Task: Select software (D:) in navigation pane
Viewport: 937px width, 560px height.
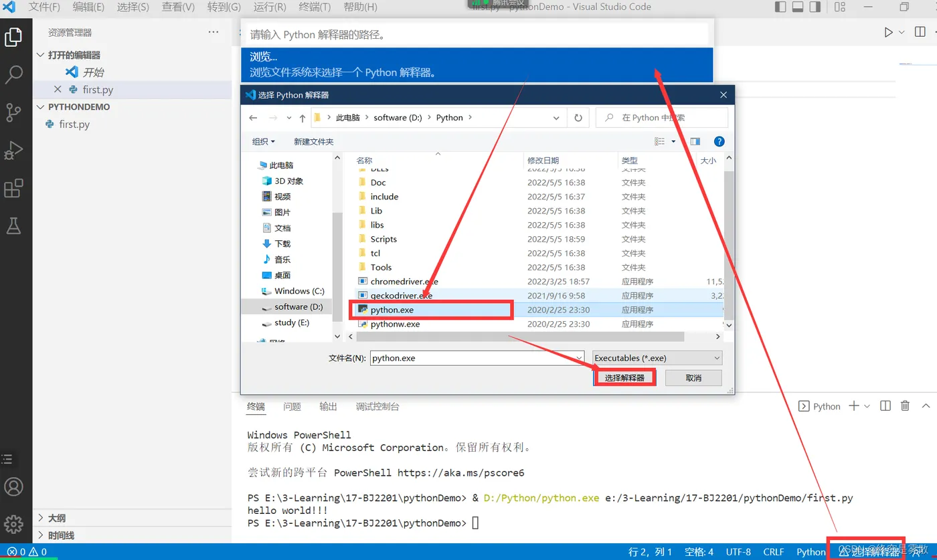Action: pos(299,306)
